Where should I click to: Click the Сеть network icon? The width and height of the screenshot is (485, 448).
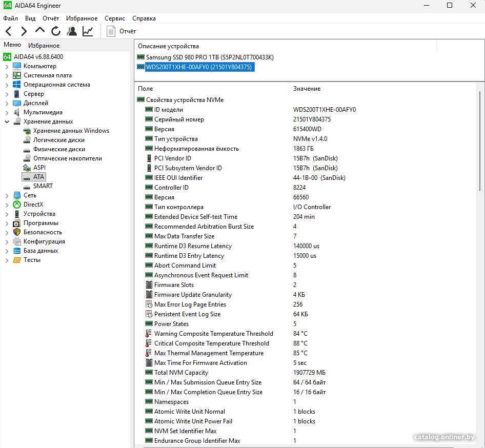[x=17, y=195]
